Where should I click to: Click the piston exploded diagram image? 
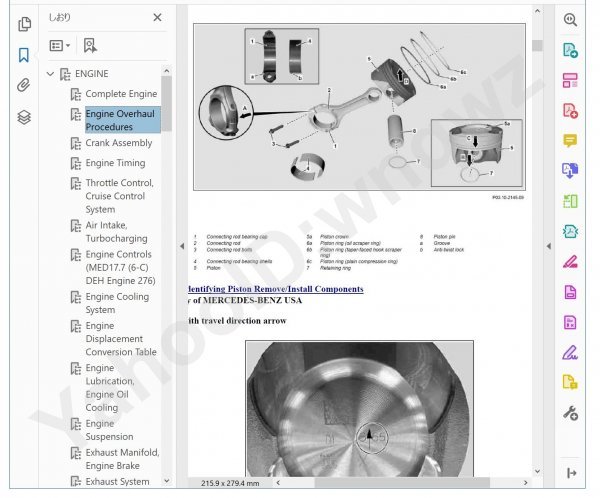pos(359,107)
